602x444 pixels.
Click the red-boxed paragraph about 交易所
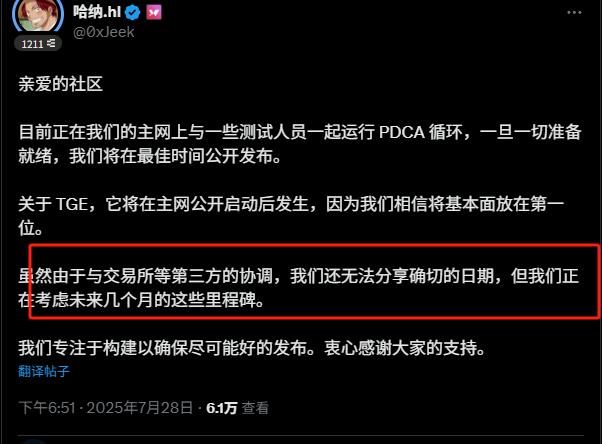click(x=298, y=288)
